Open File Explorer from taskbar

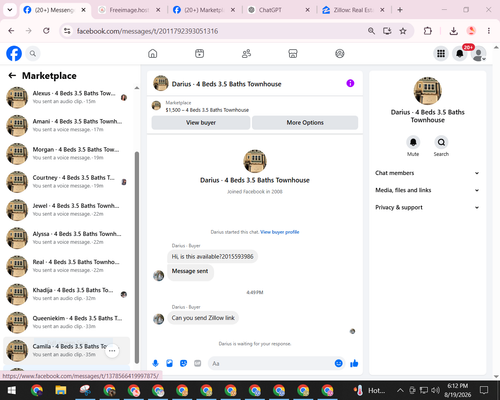[61, 390]
